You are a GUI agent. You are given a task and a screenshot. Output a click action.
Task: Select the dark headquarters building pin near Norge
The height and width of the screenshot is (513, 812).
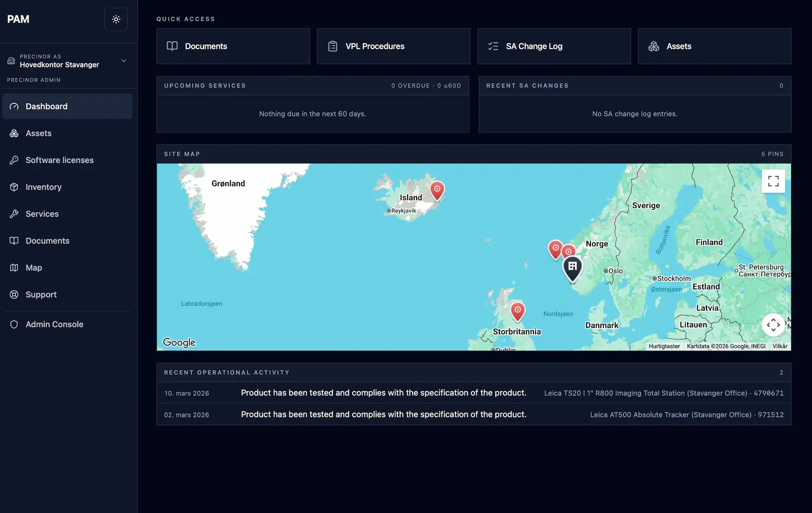tap(572, 269)
